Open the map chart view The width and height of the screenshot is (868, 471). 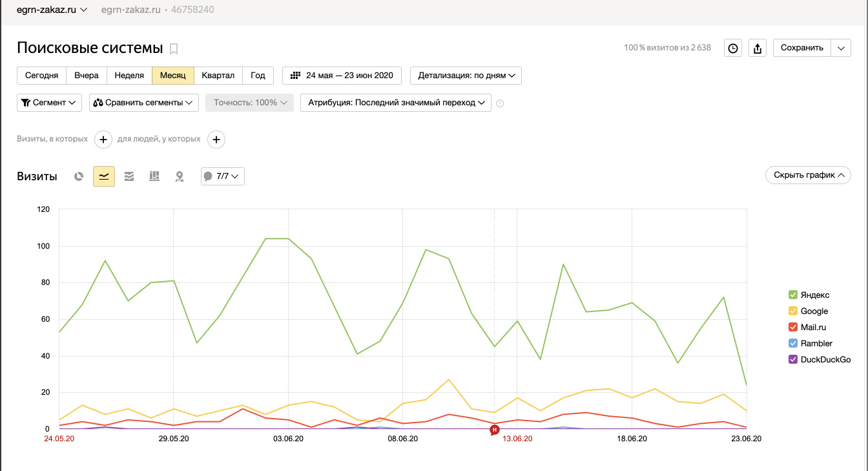pos(180,176)
